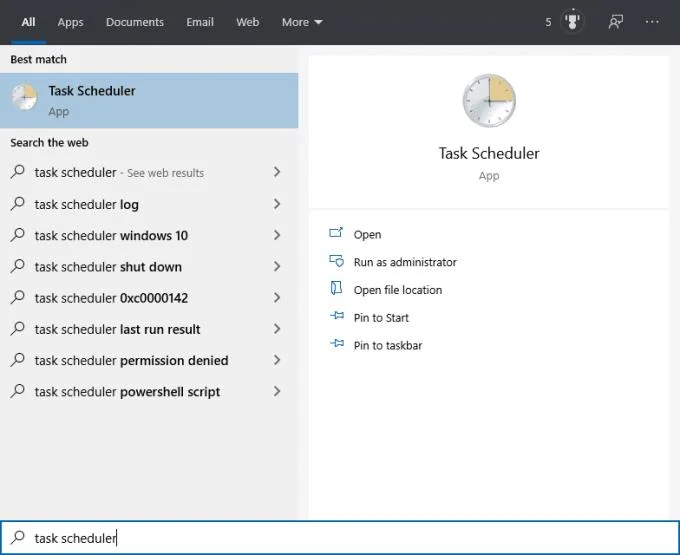The image size is (680, 555).
Task: Click the magnifier icon in the search box
Action: point(18,537)
